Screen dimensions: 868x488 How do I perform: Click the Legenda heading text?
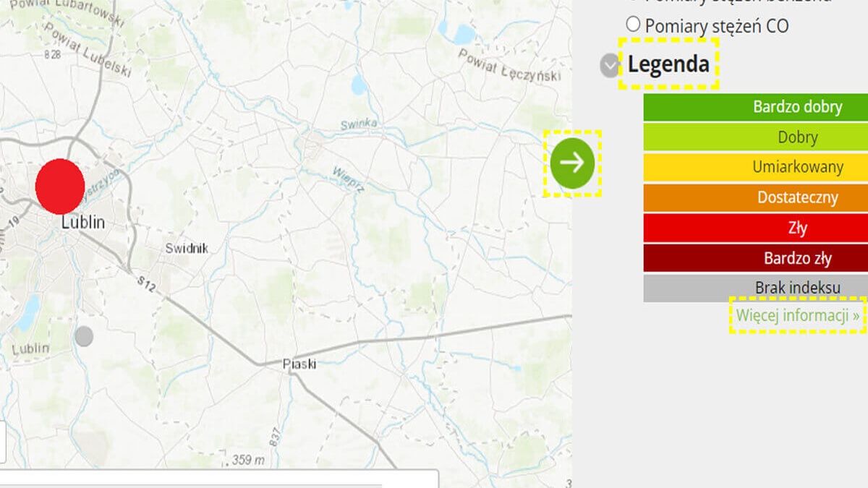tap(668, 64)
